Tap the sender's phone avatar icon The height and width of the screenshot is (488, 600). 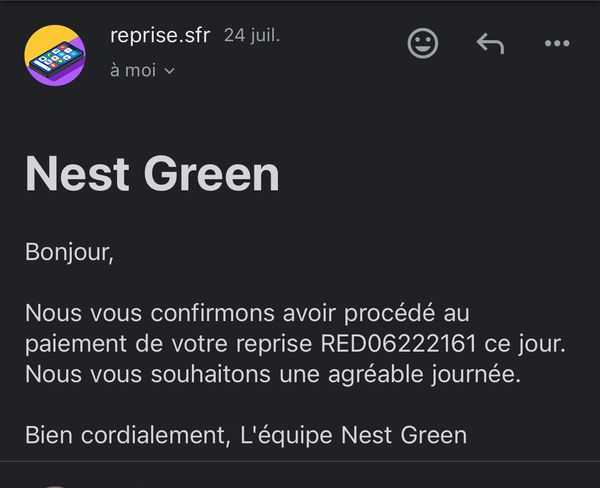(55, 55)
